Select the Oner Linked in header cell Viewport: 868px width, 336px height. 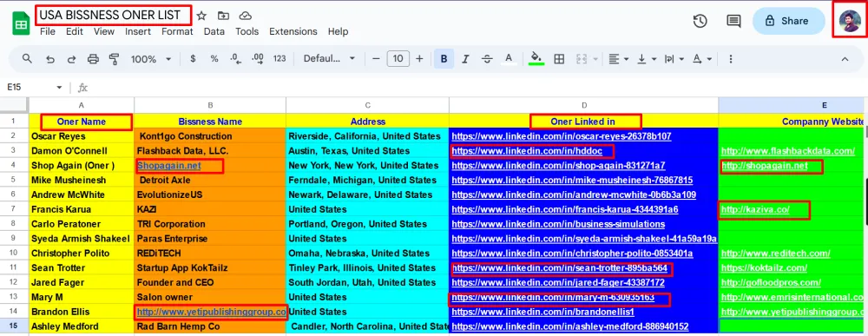click(583, 122)
